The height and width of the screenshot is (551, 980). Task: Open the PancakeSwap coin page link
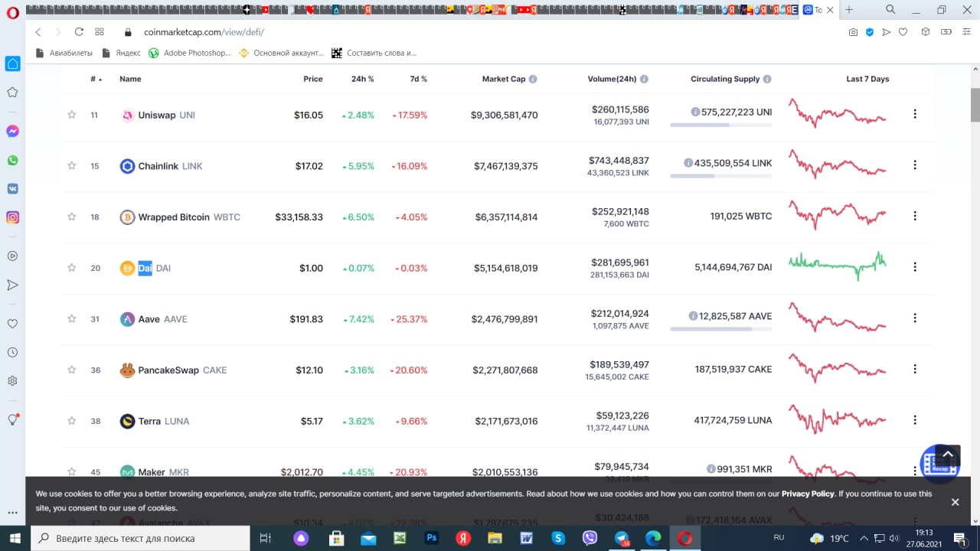[x=173, y=370]
